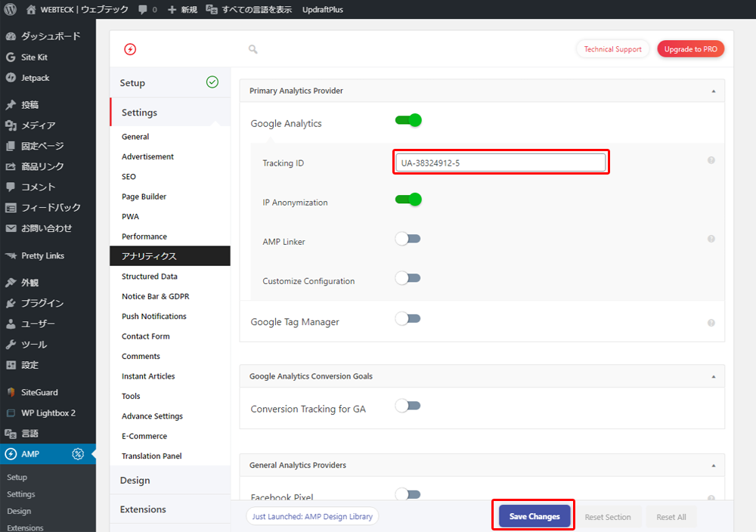Collapse Google Analytics Conversion Goals section
The image size is (756, 532).
(714, 376)
